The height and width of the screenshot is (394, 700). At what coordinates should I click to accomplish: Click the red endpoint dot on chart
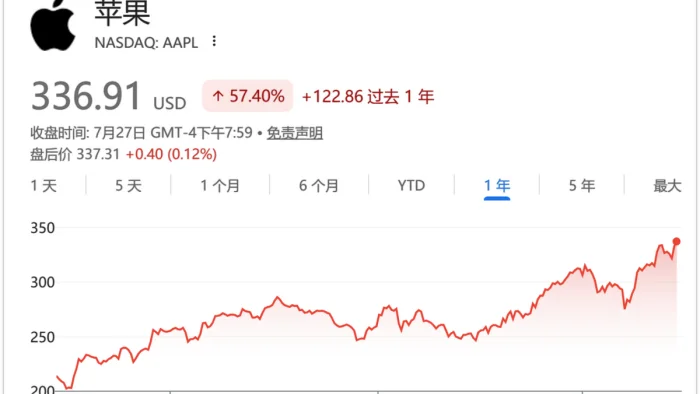click(x=676, y=241)
